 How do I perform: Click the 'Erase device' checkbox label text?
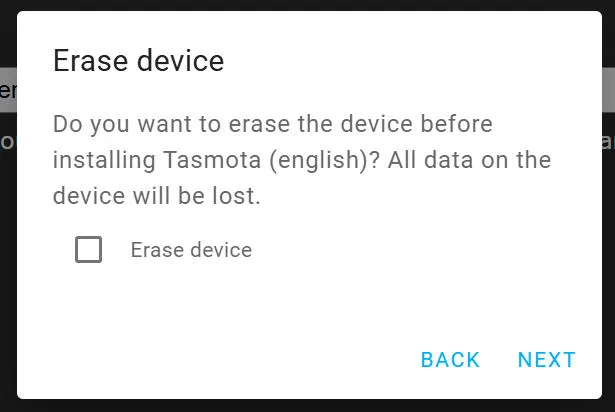point(191,250)
